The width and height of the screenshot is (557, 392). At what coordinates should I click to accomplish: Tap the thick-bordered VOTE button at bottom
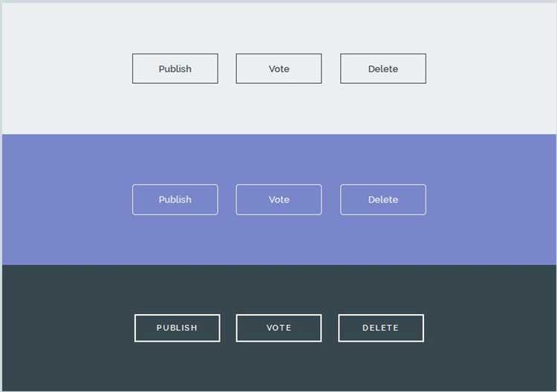[279, 328]
